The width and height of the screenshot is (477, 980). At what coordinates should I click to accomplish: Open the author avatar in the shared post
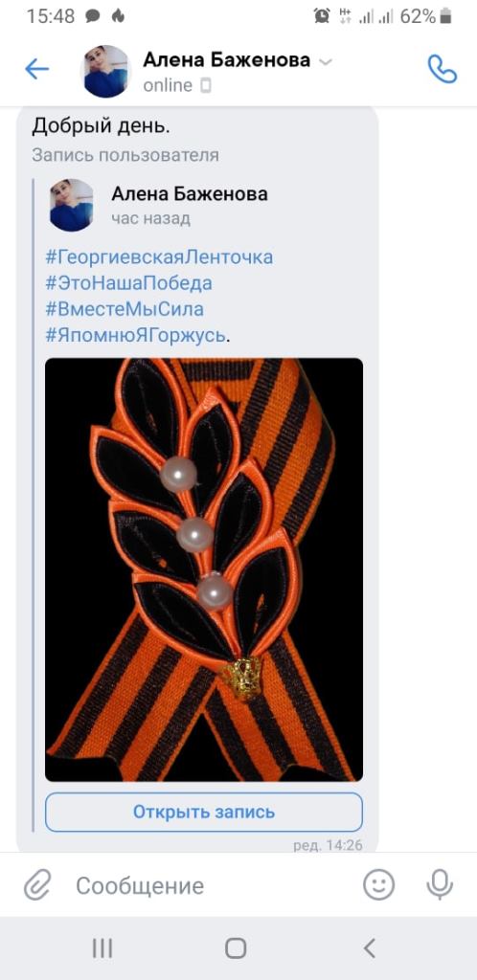[71, 205]
